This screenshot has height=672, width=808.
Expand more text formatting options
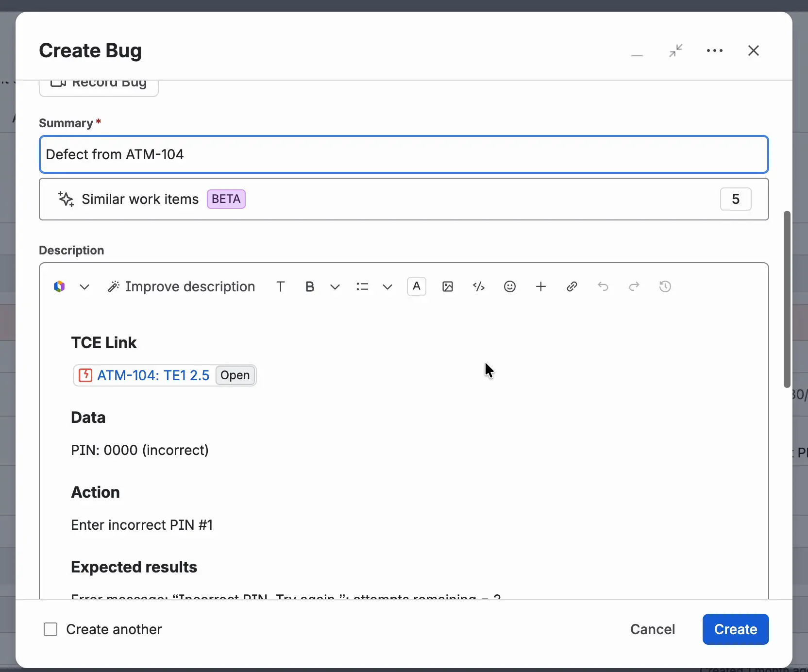coord(335,287)
